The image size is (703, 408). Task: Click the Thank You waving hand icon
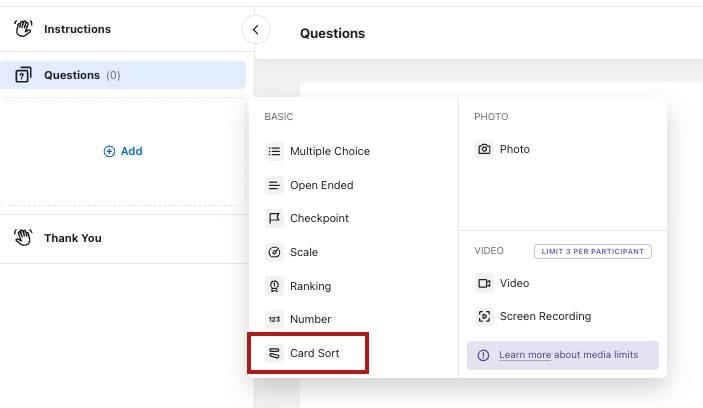pyautogui.click(x=23, y=238)
